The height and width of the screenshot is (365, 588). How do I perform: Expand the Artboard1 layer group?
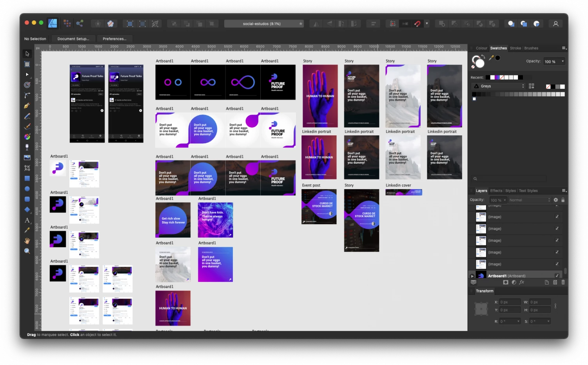[472, 276]
